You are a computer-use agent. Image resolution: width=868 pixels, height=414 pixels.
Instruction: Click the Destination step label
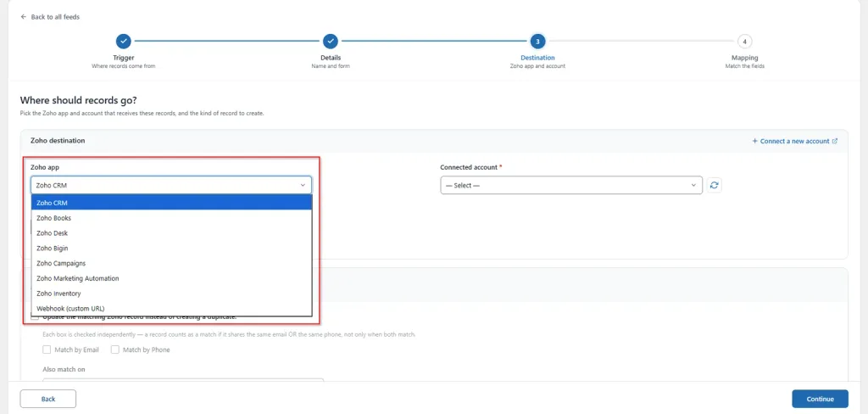[x=537, y=58]
